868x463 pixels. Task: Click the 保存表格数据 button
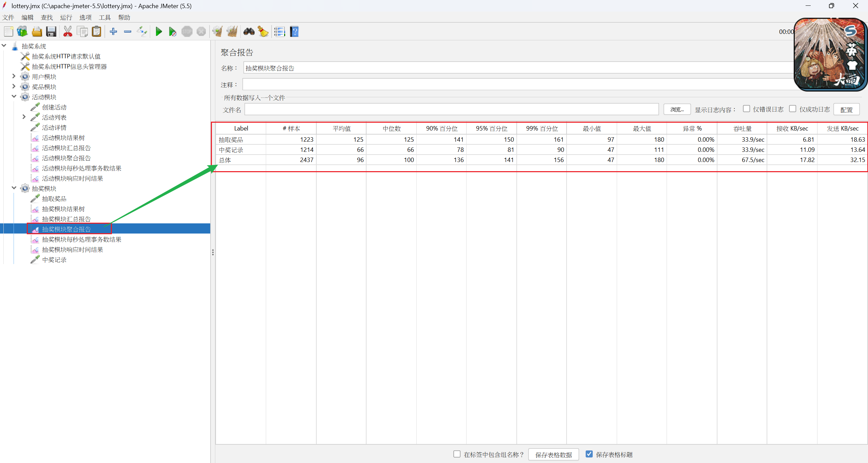553,455
